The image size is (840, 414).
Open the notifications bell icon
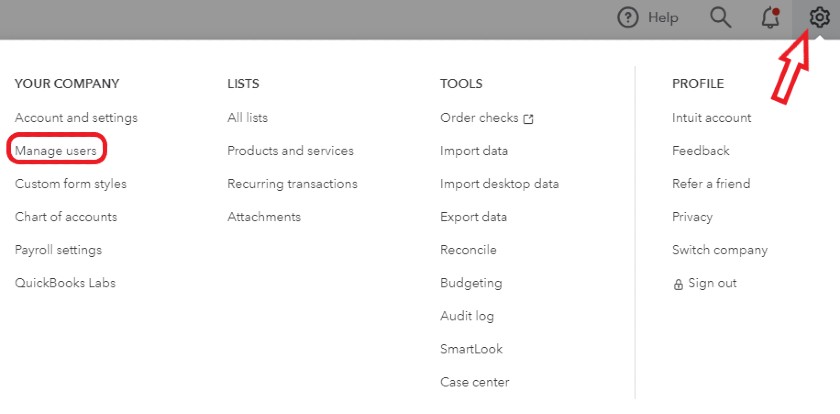click(x=770, y=18)
